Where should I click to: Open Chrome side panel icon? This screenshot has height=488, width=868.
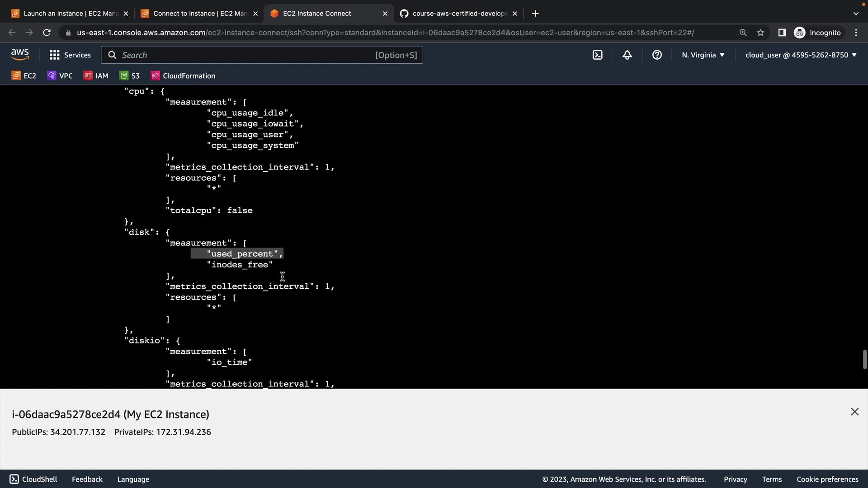tap(782, 33)
